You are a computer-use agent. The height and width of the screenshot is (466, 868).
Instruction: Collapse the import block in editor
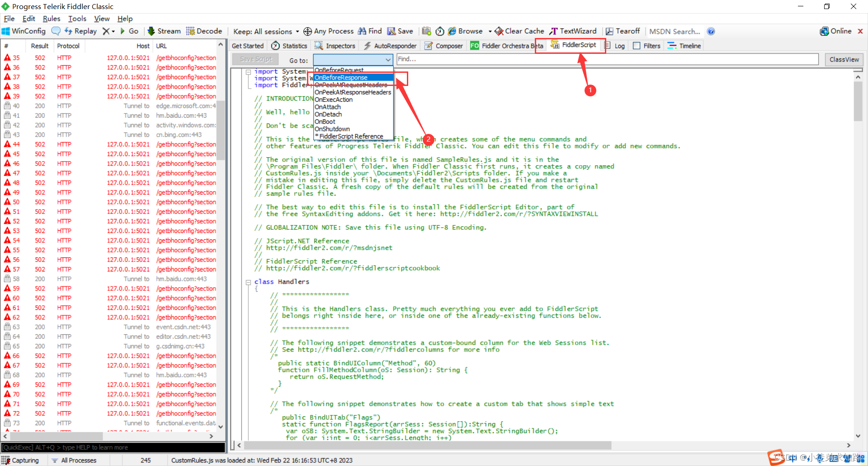click(x=248, y=72)
